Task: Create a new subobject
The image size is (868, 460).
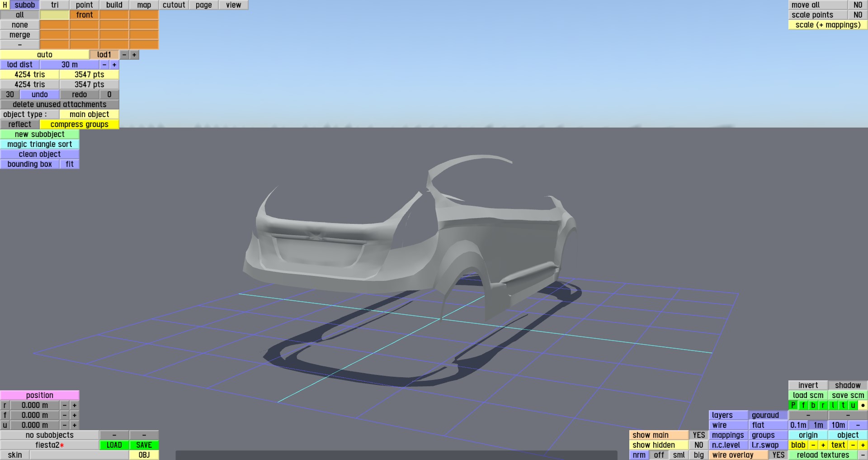Action: tap(40, 134)
